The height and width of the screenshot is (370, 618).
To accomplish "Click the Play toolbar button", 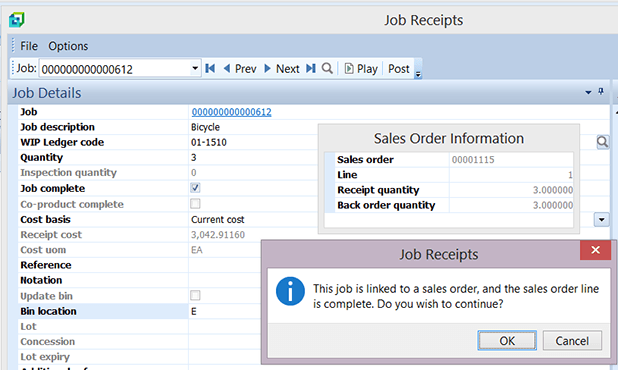I will [361, 69].
